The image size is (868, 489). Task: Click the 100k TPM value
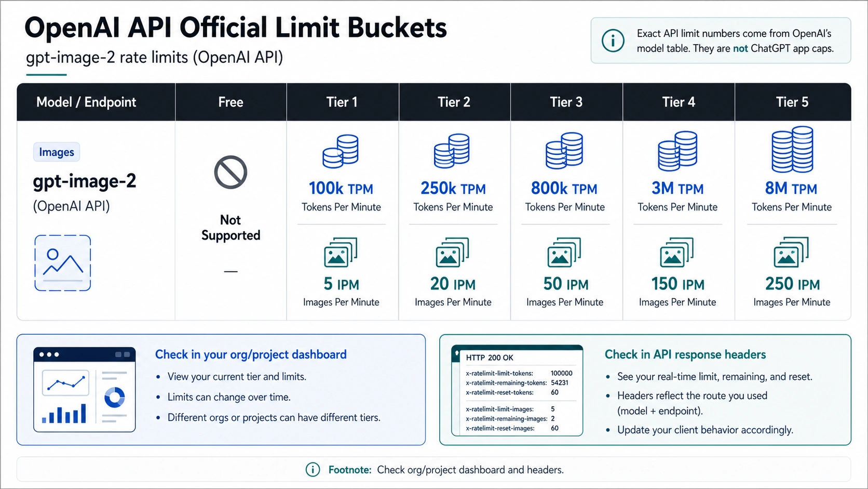[x=341, y=188]
